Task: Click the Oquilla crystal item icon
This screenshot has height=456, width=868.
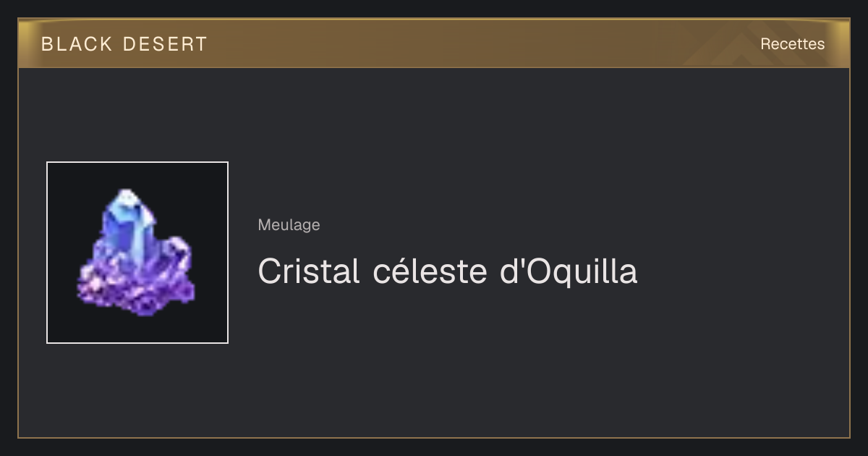Action: coord(137,253)
